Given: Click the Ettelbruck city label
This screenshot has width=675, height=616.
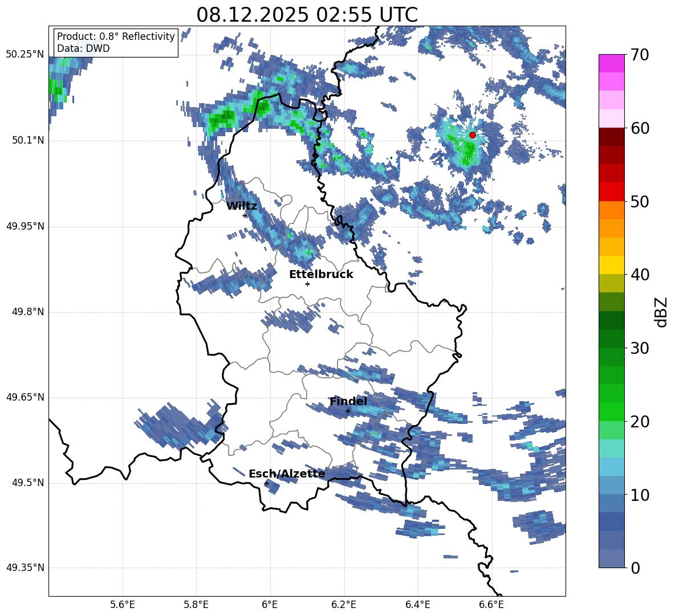Looking at the screenshot, I should pos(321,275).
